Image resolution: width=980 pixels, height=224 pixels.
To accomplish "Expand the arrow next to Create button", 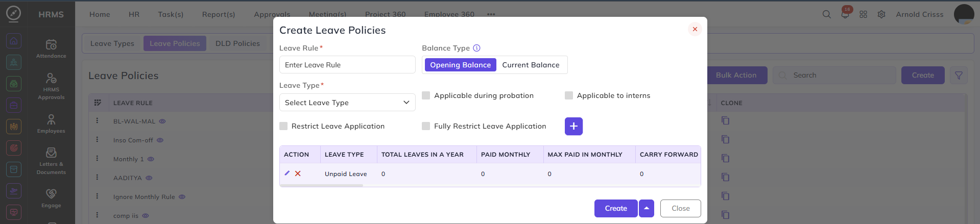I will (x=646, y=208).
